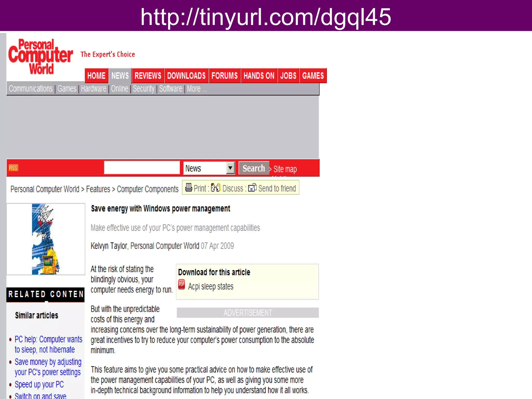This screenshot has height=399, width=532.
Task: Click the Discuss link
Action: (x=233, y=188)
